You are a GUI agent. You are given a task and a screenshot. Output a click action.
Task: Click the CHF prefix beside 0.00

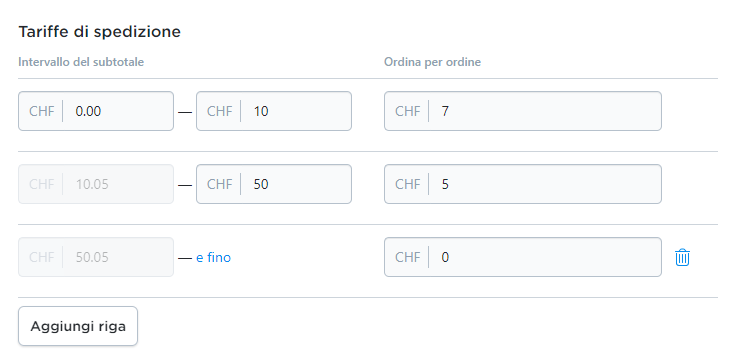pyautogui.click(x=42, y=111)
